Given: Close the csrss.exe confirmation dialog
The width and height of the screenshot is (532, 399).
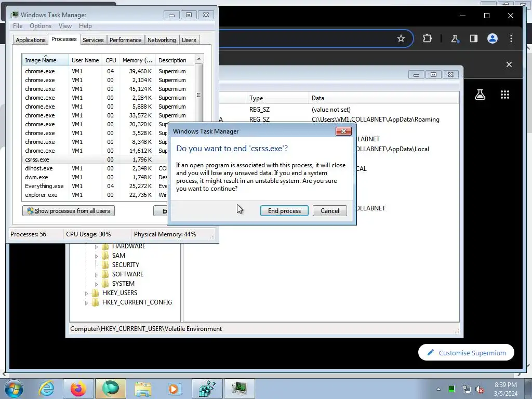Looking at the screenshot, I should [x=343, y=131].
